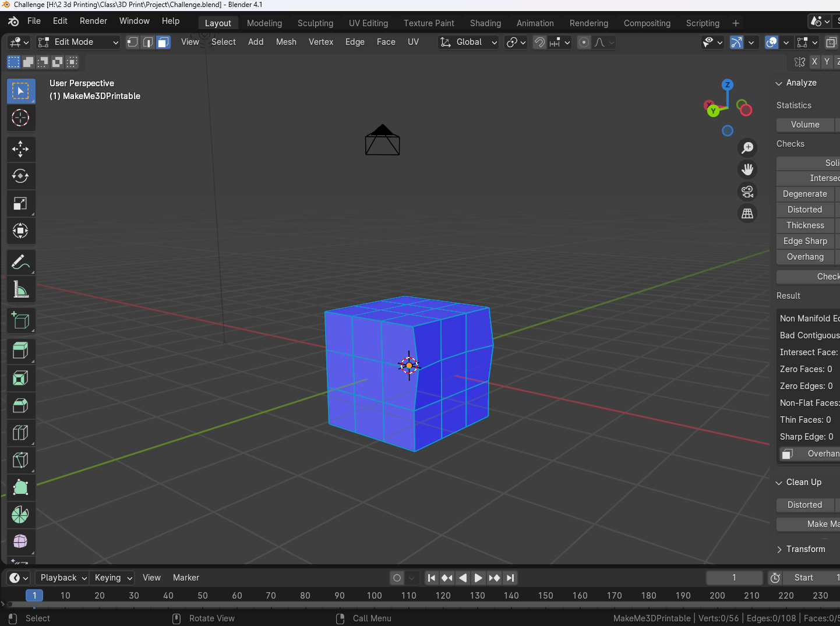Open the pivot point dropdown
The image size is (840, 626).
[x=516, y=43]
